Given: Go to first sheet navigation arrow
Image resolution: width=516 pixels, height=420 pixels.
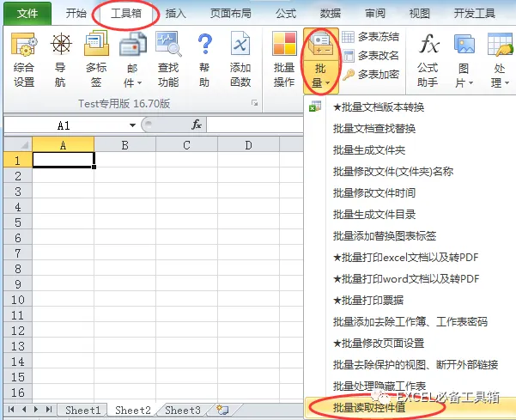Looking at the screenshot, I should [11, 409].
